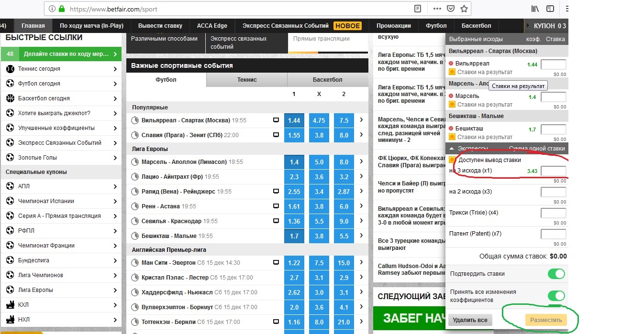The image size is (644, 334).
Task: Open arrow next to Лига Чемпионов
Action: point(115,275)
